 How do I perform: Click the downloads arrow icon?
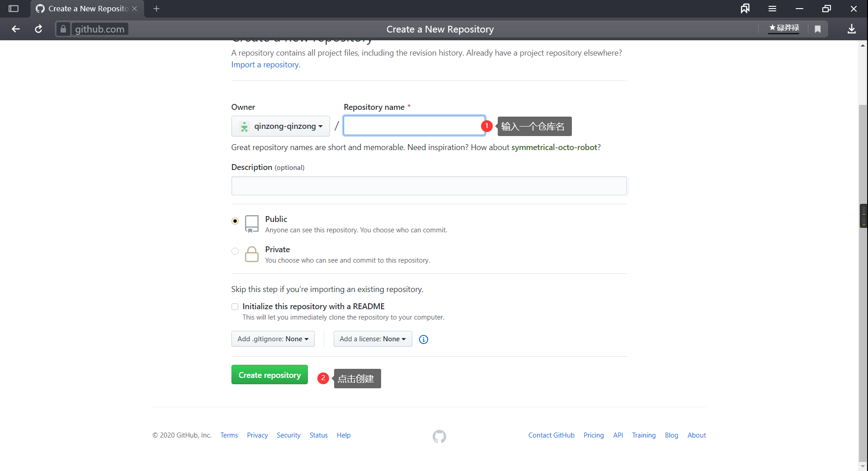pos(851,29)
